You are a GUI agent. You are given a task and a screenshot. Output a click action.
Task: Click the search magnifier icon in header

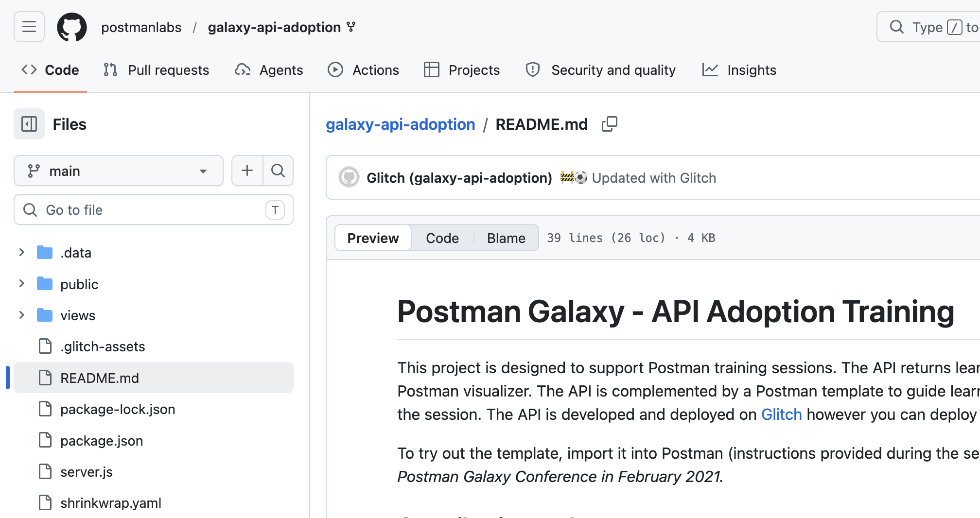[896, 27]
